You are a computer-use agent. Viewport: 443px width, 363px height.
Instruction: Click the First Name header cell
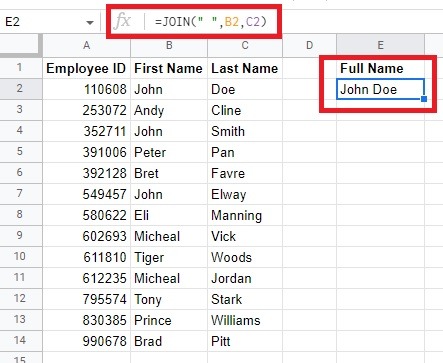click(x=169, y=68)
